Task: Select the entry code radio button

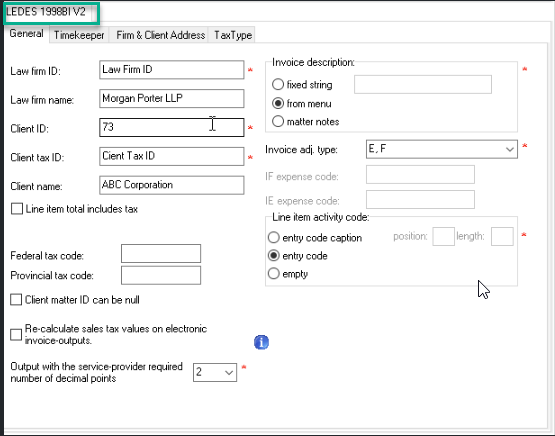Action: [274, 256]
